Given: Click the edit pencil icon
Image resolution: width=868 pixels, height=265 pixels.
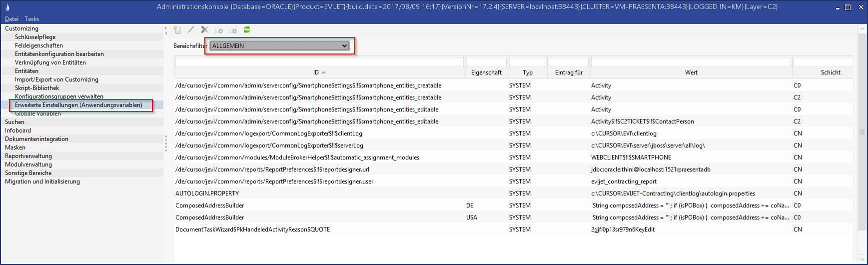Looking at the screenshot, I should point(191,30).
